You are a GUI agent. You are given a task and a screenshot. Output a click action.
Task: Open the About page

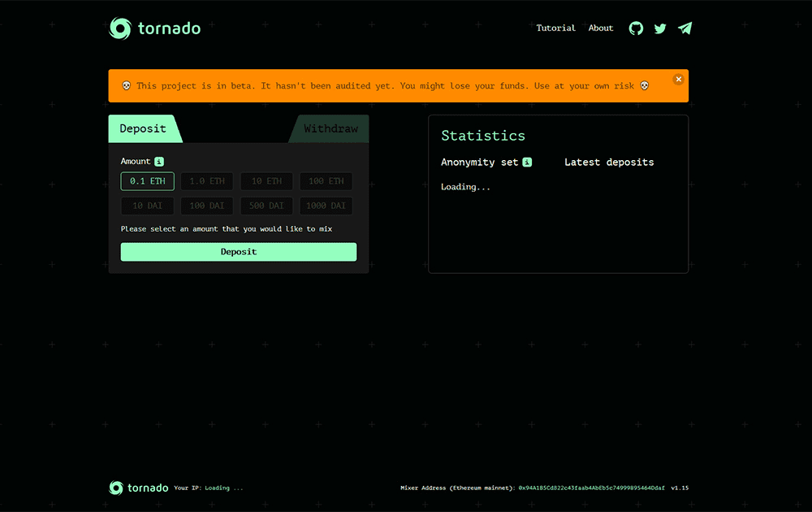tap(600, 28)
